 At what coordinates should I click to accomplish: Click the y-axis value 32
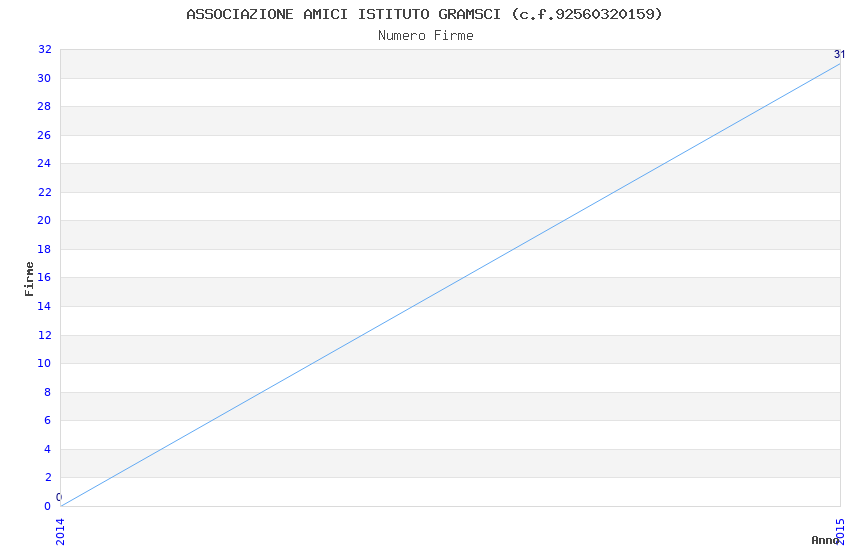[44, 49]
